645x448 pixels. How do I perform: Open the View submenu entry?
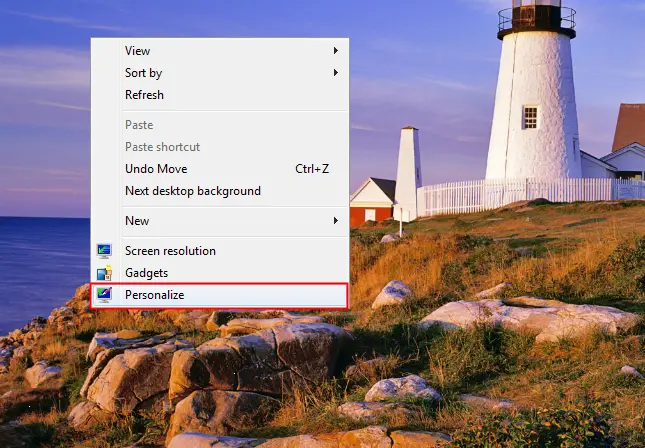pos(220,51)
